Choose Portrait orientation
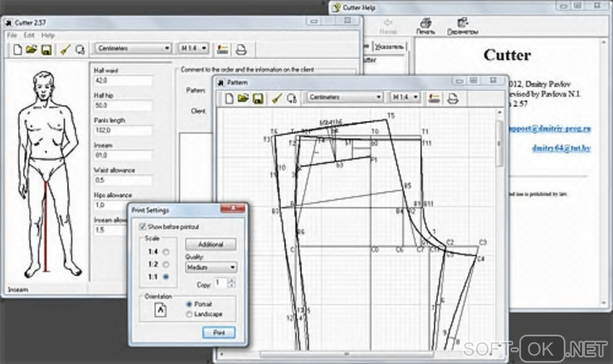The image size is (613, 364). 189,304
